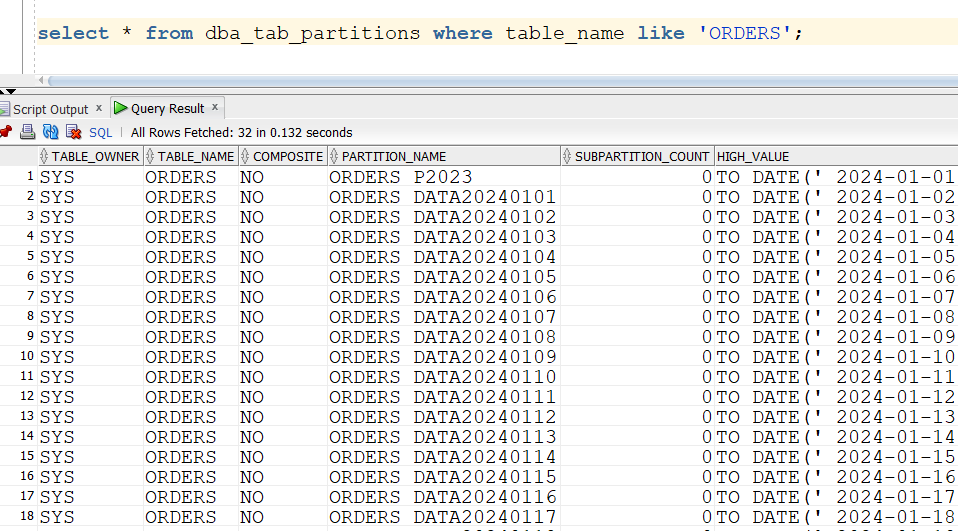The height and width of the screenshot is (531, 958).
Task: Click the Print results icon
Action: tap(28, 132)
